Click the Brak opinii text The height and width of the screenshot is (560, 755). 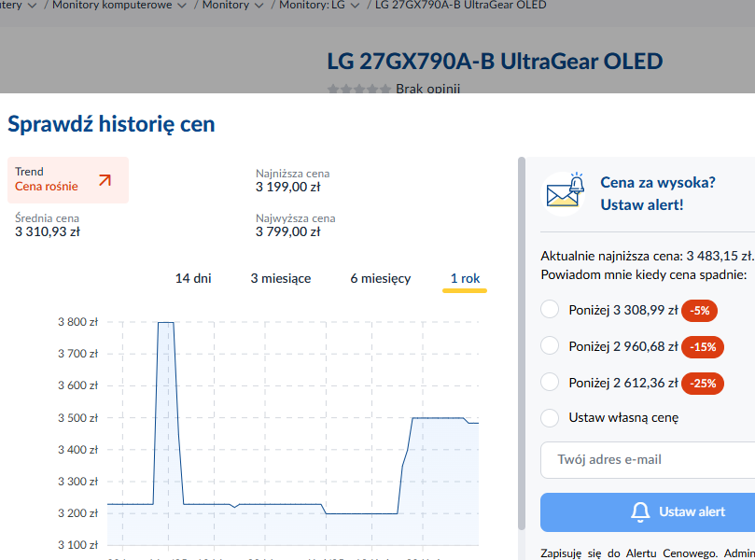[428, 89]
